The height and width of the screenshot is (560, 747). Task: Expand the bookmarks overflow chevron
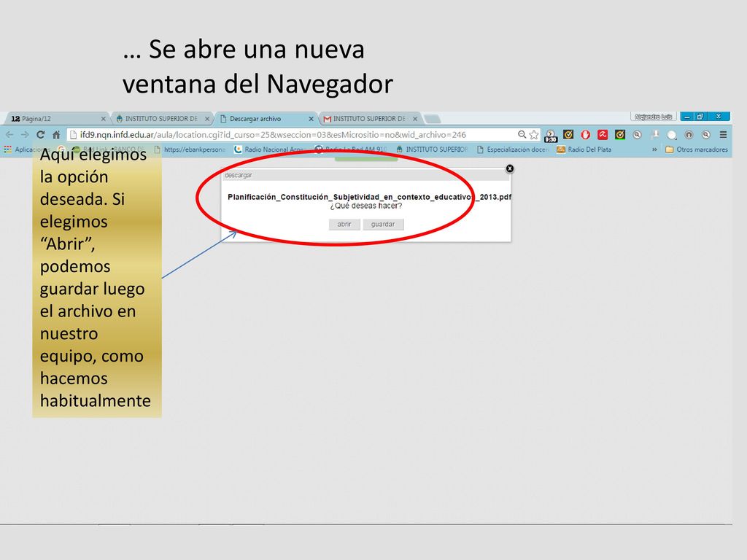tap(654, 149)
